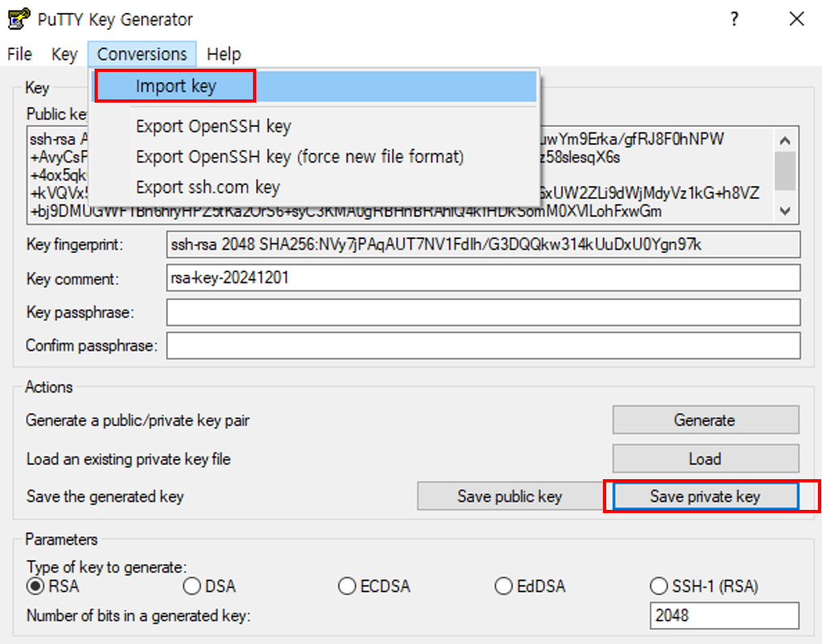822x644 pixels.
Task: Open the File menu
Action: coord(20,54)
